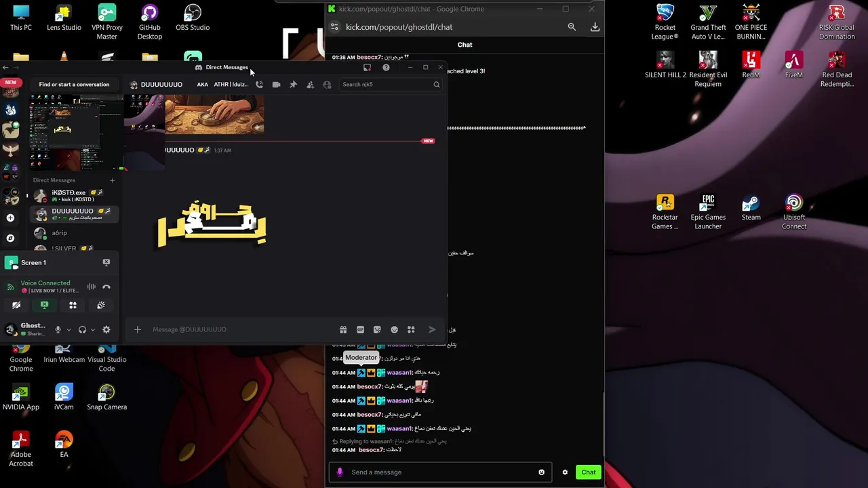Click the green Chat button in Kick
868x488 pixels.
click(588, 472)
